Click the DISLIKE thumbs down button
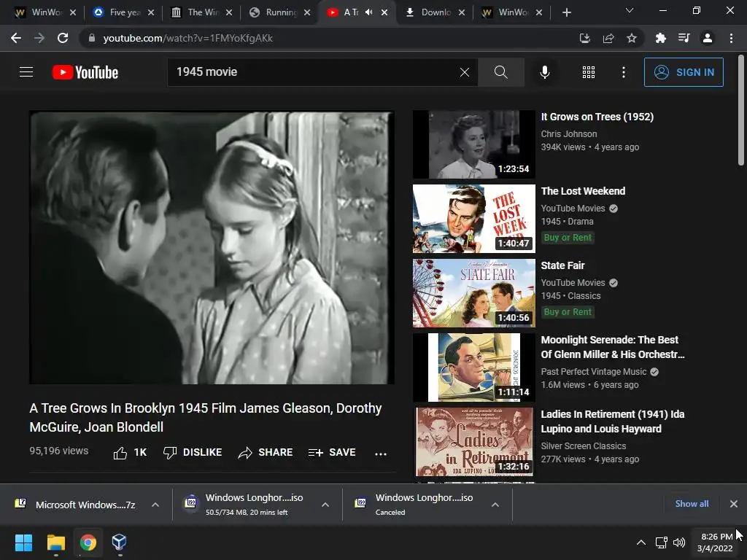The image size is (747, 560). click(x=193, y=452)
